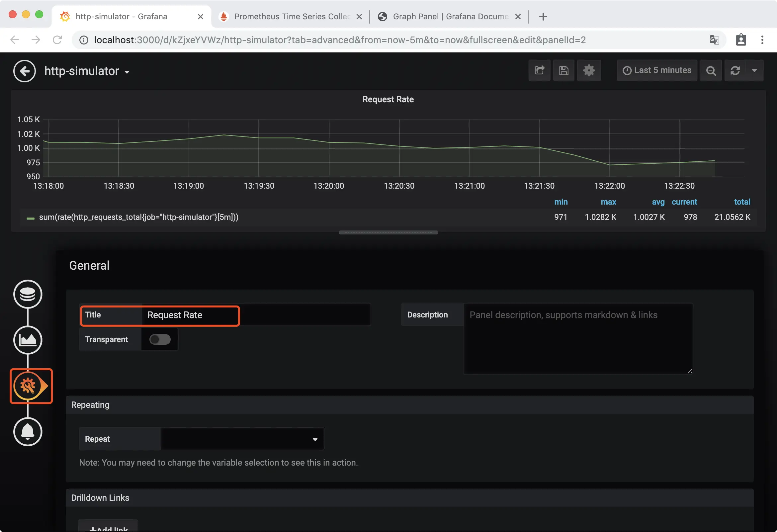Open the Visualization chart icon tab
Image resolution: width=777 pixels, height=532 pixels.
[28, 340]
